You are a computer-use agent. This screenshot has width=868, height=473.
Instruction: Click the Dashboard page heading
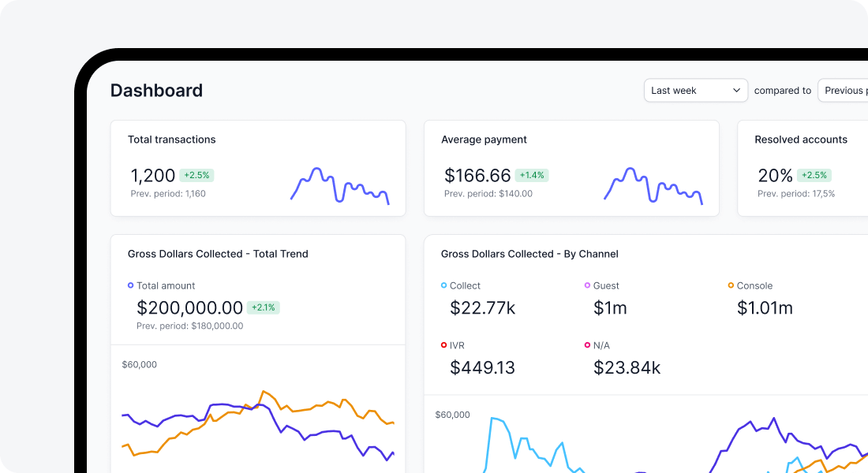157,90
